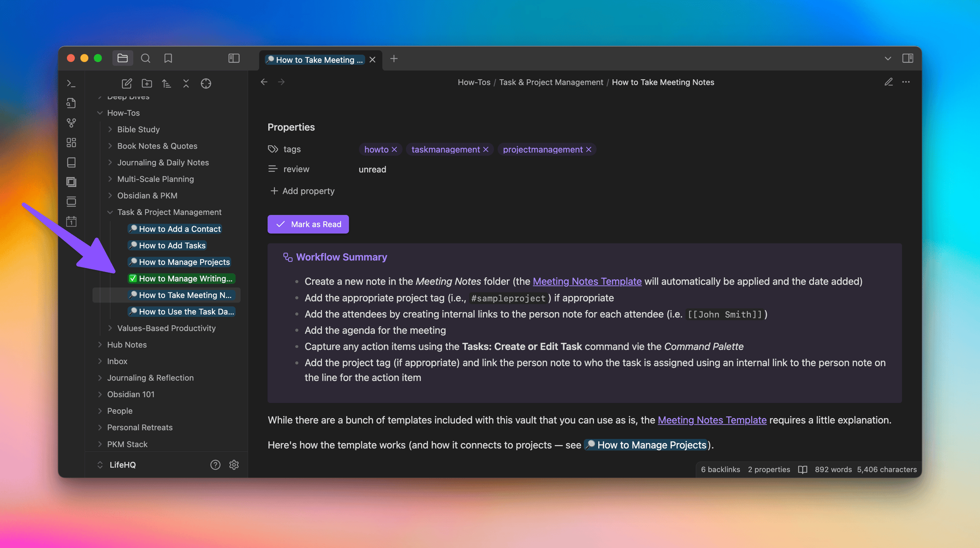980x548 pixels.
Task: Click 6 backlinks in status bar
Action: coord(720,470)
